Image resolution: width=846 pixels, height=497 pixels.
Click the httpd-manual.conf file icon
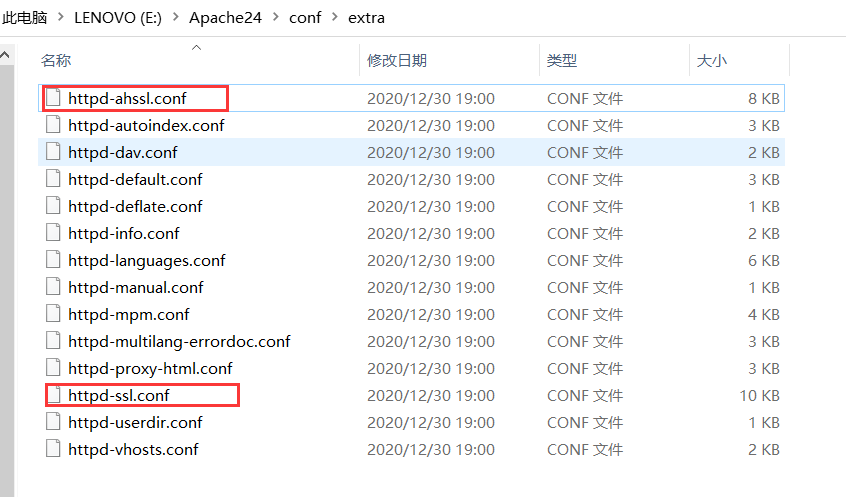53,287
